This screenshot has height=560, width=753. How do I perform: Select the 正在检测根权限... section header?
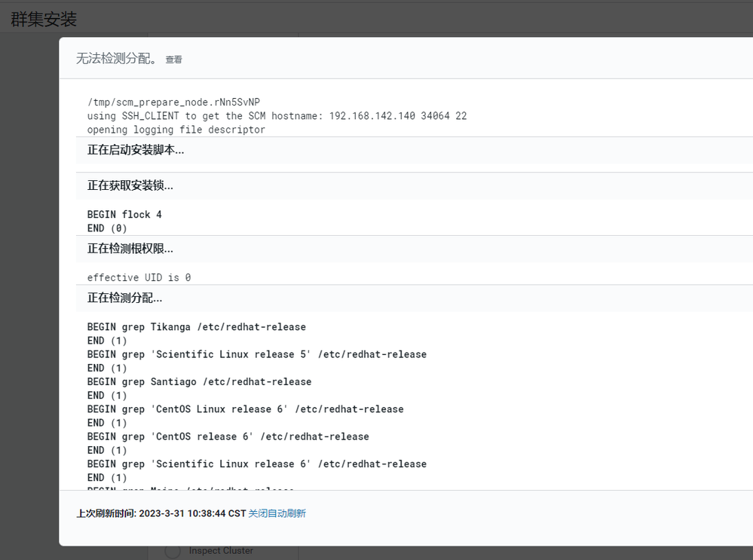click(x=414, y=249)
